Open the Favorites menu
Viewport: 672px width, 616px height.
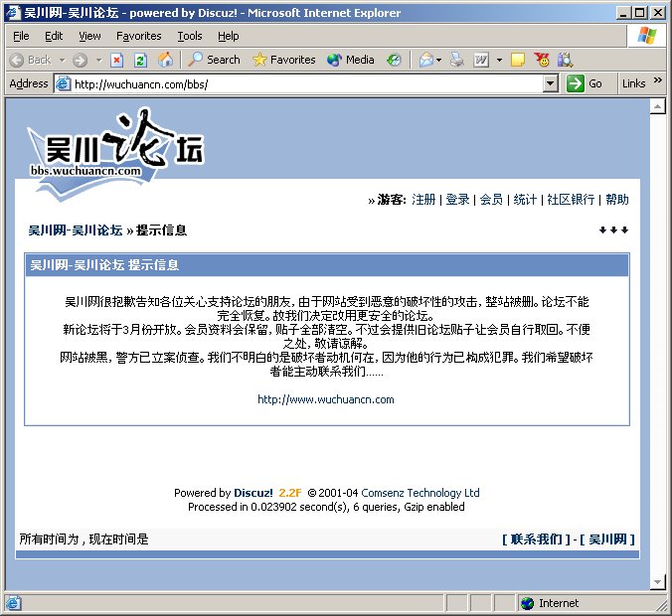(138, 36)
